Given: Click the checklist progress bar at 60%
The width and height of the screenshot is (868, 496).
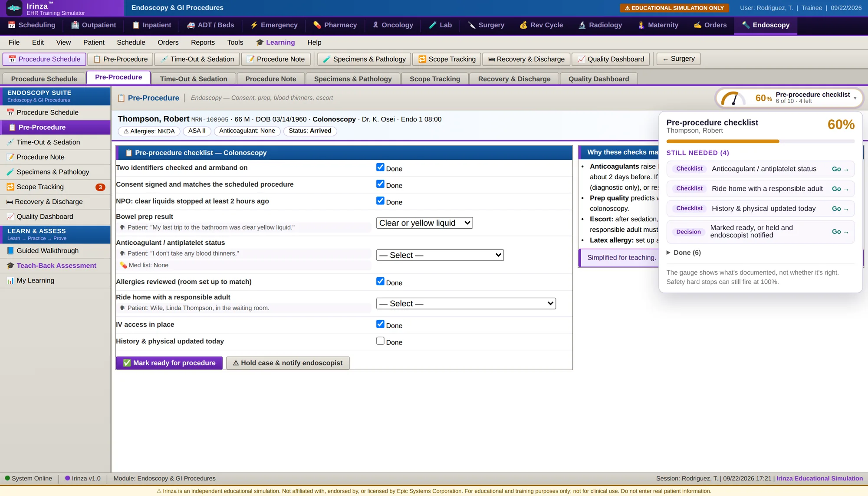Looking at the screenshot, I should tap(760, 141).
